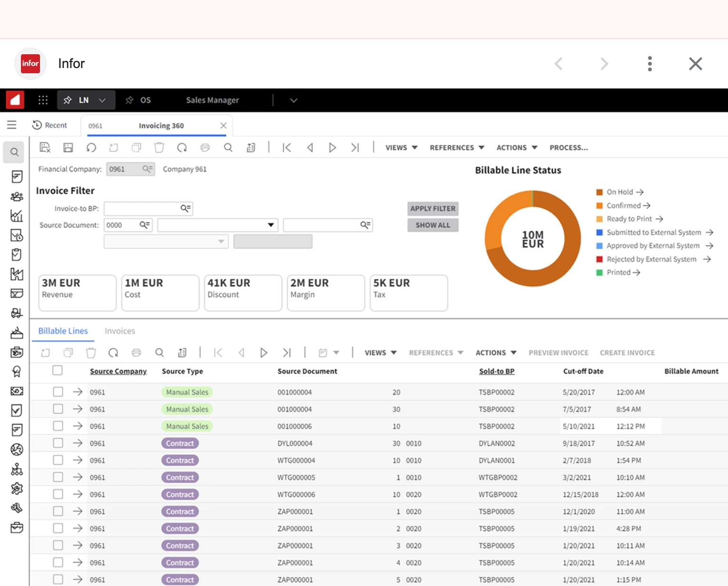This screenshot has height=586, width=728.
Task: Click the toolbox icon at sidebar bottom
Action: pos(17,527)
